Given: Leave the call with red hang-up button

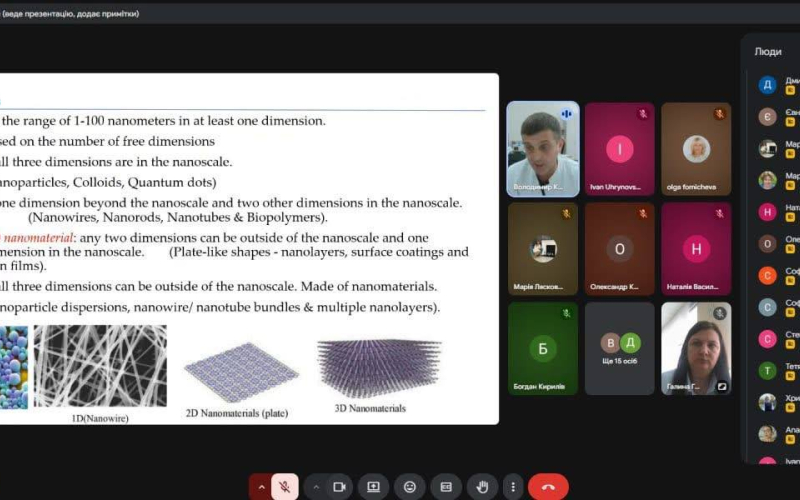Looking at the screenshot, I should pyautogui.click(x=548, y=487).
